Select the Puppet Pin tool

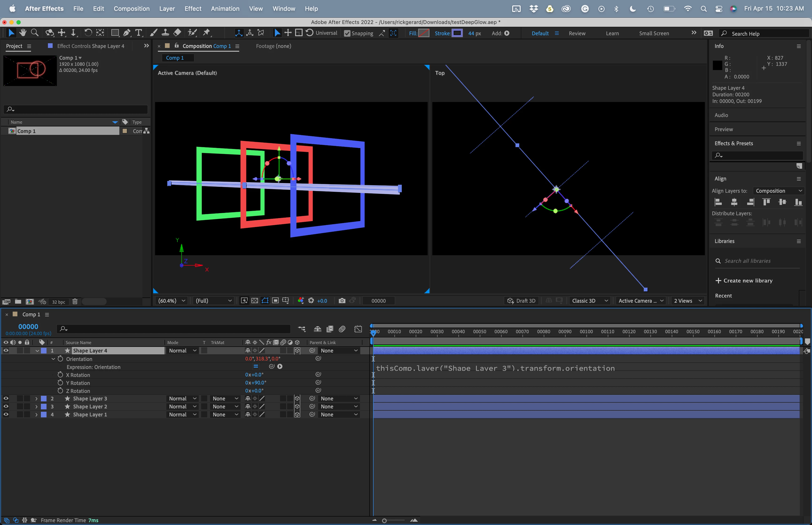(207, 33)
